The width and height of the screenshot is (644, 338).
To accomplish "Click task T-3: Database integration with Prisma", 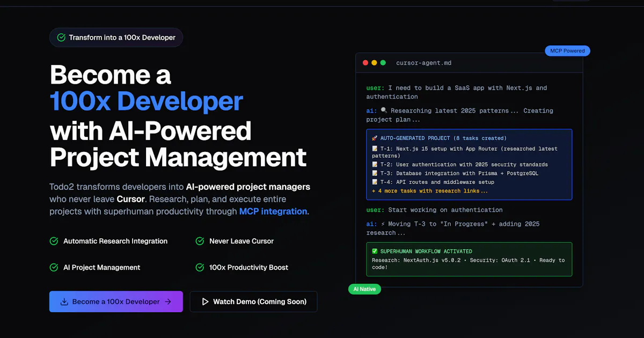I will (455, 173).
